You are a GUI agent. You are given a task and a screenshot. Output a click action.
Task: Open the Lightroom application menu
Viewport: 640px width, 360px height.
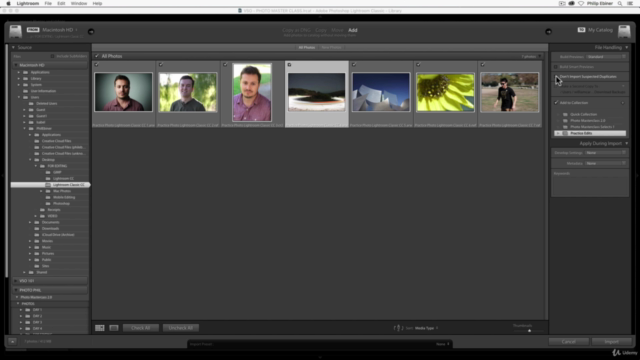[28, 3]
